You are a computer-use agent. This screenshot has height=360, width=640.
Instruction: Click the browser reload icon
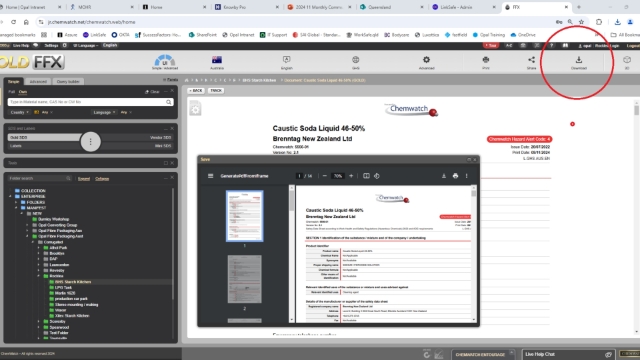coord(13,22)
